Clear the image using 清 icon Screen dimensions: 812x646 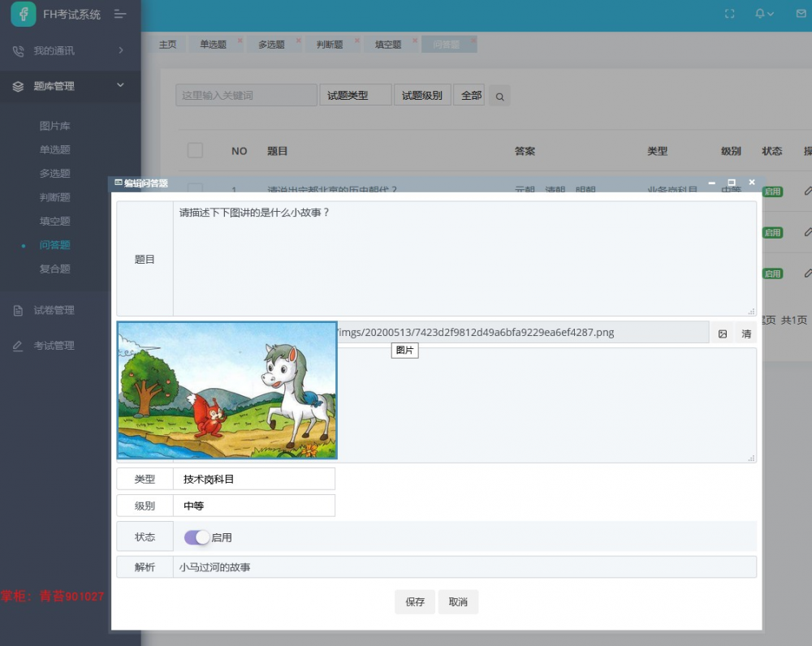coord(745,332)
